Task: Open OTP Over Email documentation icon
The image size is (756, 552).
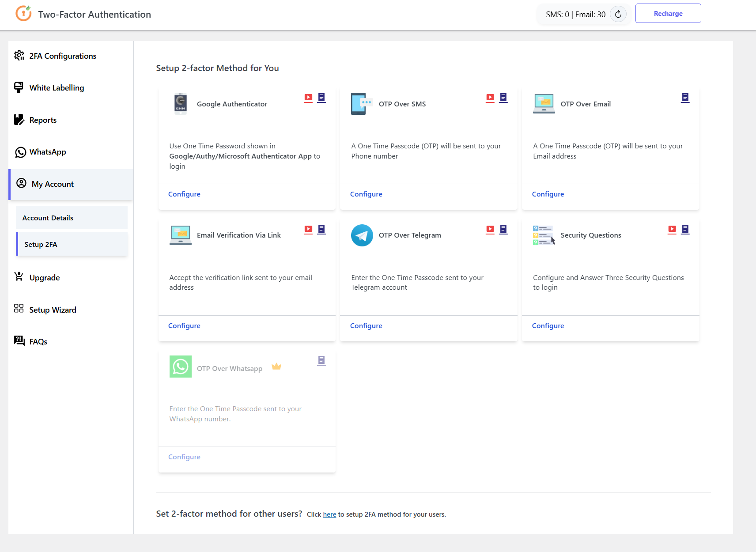Action: 685,98
